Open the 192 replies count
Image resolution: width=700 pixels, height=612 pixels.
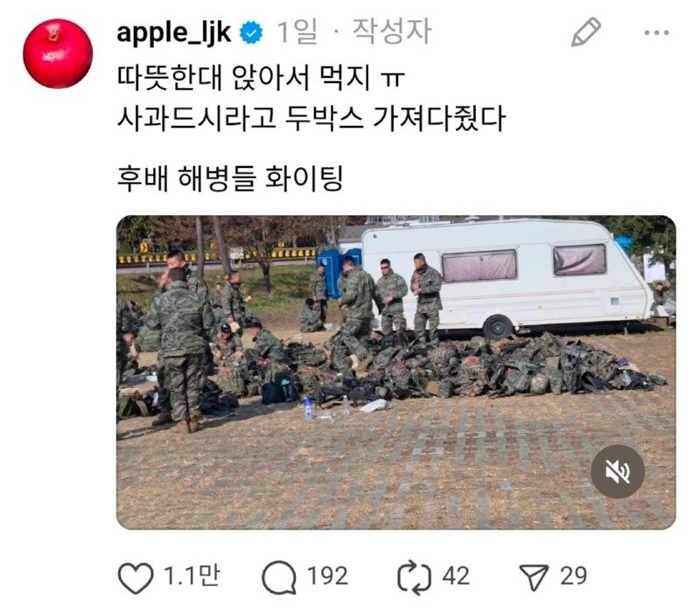click(x=327, y=575)
